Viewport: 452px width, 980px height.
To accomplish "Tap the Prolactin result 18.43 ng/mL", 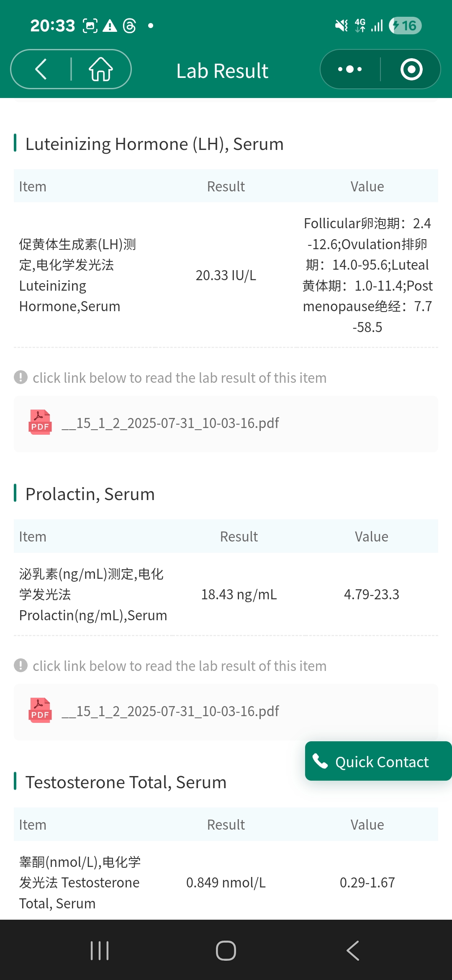I will click(x=239, y=595).
